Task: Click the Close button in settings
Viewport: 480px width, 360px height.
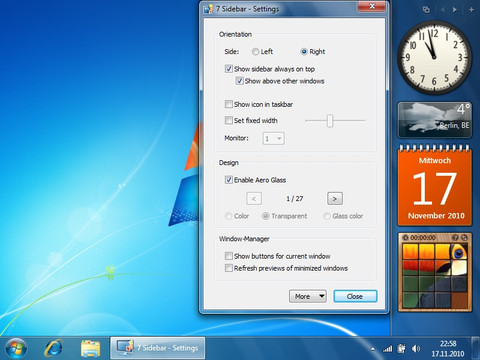Action: 355,296
